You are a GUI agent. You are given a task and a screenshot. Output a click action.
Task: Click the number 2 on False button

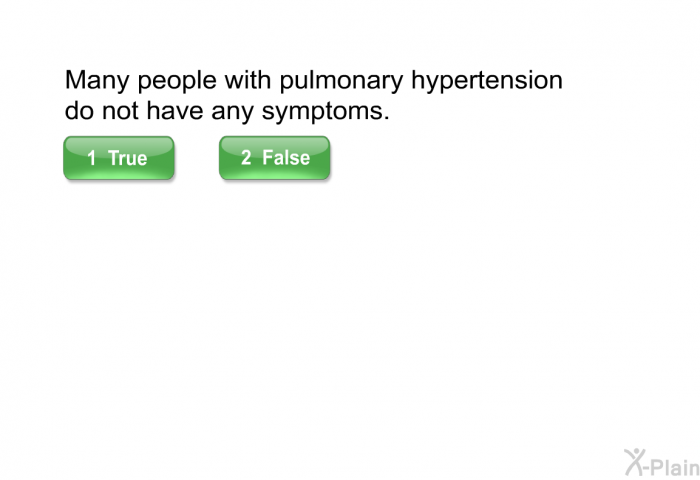coord(246,157)
